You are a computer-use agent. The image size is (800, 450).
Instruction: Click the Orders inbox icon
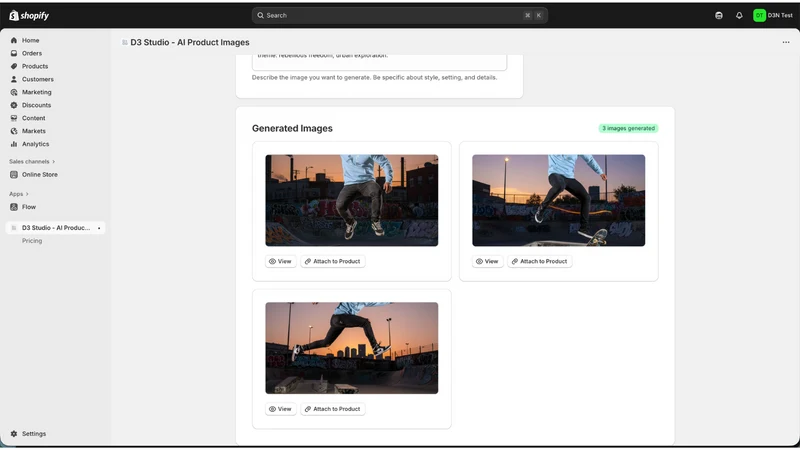(14, 53)
